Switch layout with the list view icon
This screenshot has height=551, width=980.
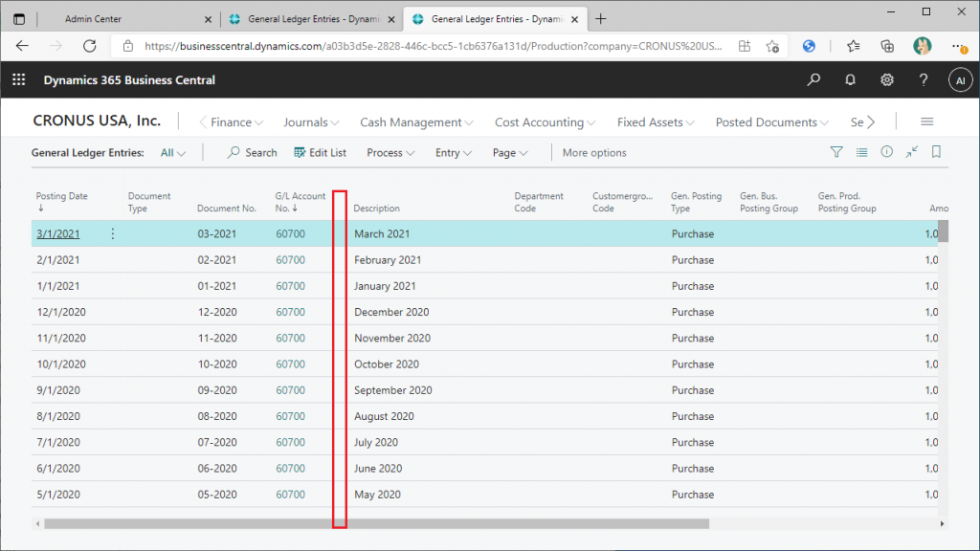(862, 152)
